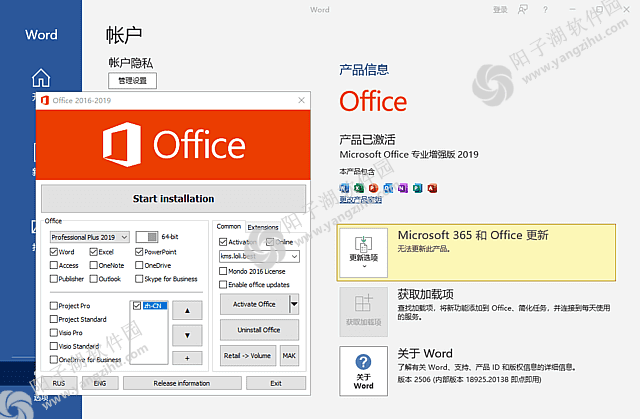Viewport: 640px width, 419px height.
Task: Click the OneNote app icon in product list
Action: point(403,188)
